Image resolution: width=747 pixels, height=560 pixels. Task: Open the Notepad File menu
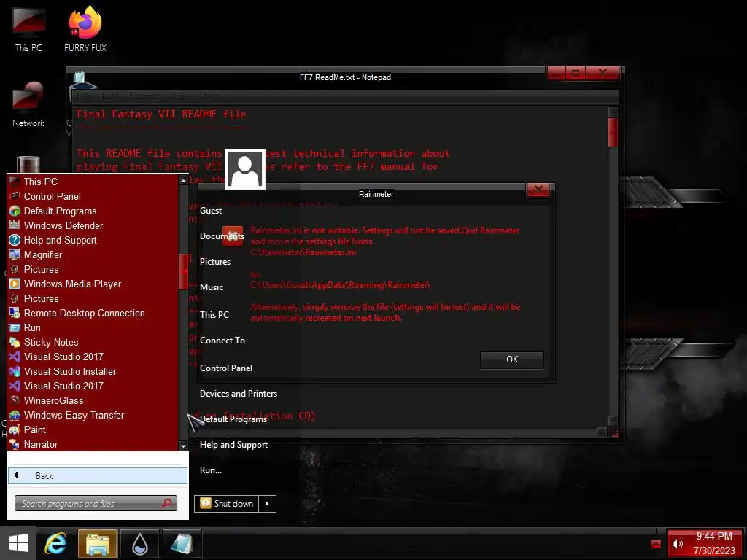[x=85, y=97]
